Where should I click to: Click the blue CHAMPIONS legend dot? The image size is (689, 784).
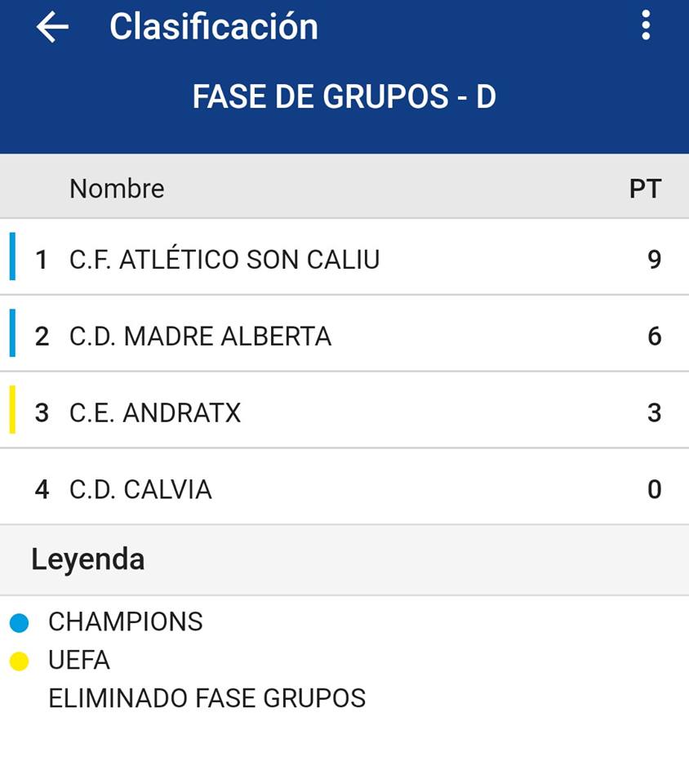[19, 623]
